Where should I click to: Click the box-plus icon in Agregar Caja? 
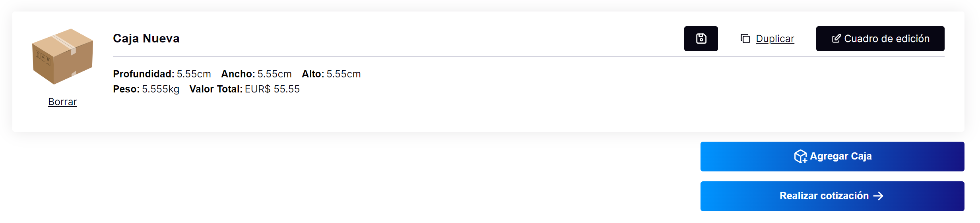click(801, 156)
